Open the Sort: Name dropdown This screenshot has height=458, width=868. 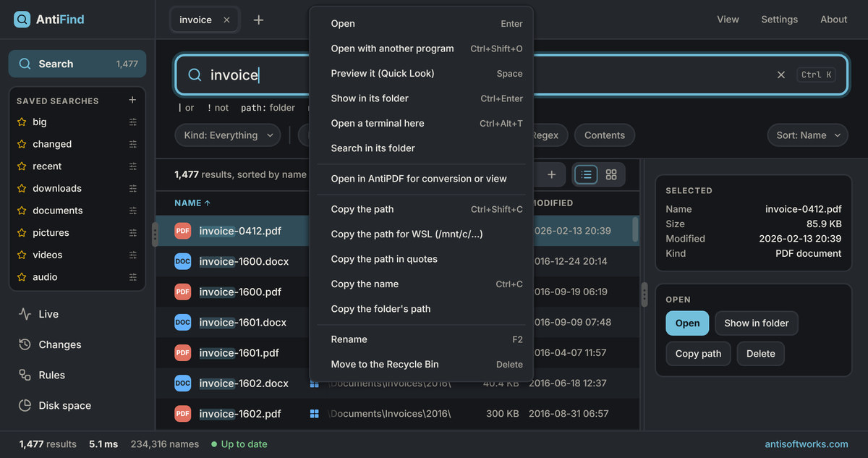coord(808,135)
